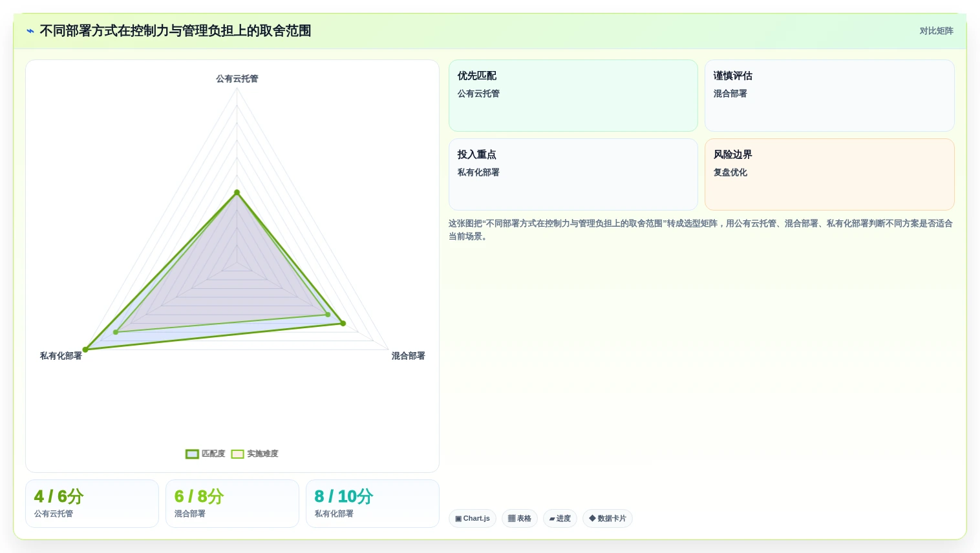Click 私有化部署 text in 投入重点 card

pos(478,172)
